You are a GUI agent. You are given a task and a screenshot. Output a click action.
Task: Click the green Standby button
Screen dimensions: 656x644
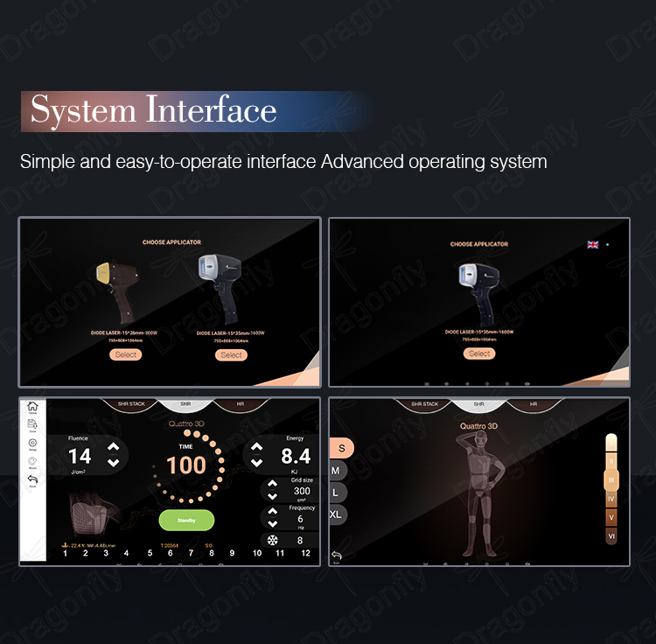tap(186, 520)
